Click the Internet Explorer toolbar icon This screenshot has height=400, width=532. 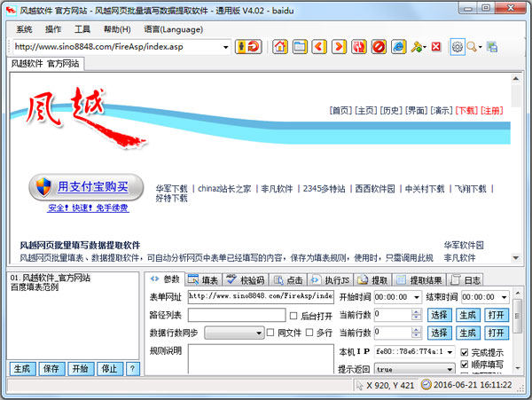398,46
